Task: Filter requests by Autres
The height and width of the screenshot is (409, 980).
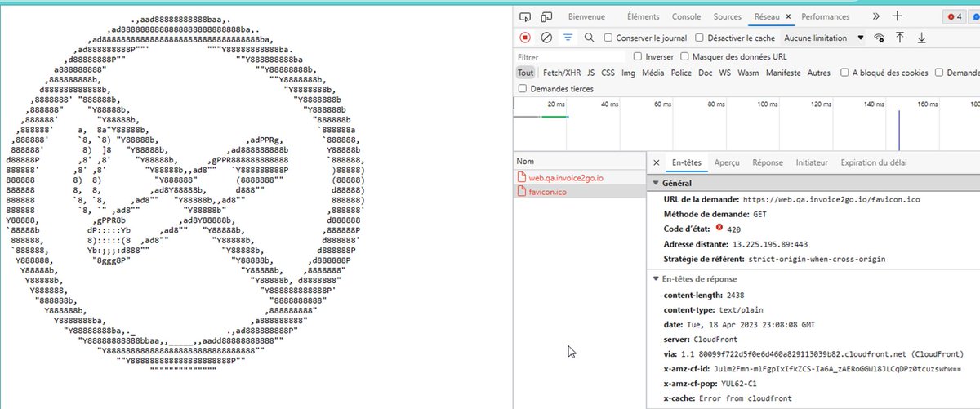Action: tap(819, 73)
